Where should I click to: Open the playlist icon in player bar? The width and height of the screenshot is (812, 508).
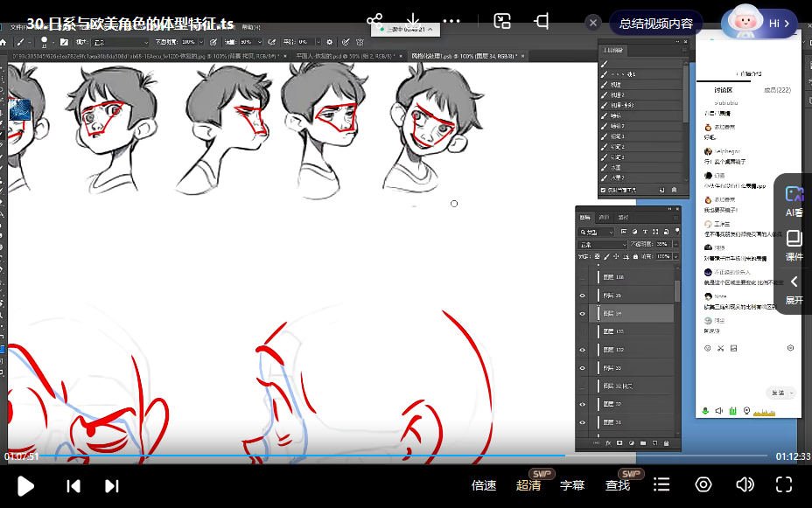click(661, 484)
